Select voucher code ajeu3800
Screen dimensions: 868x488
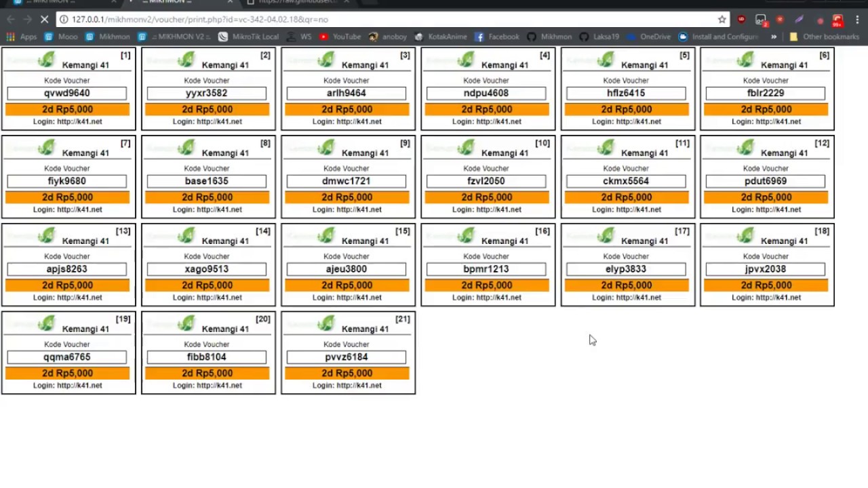[x=347, y=270]
